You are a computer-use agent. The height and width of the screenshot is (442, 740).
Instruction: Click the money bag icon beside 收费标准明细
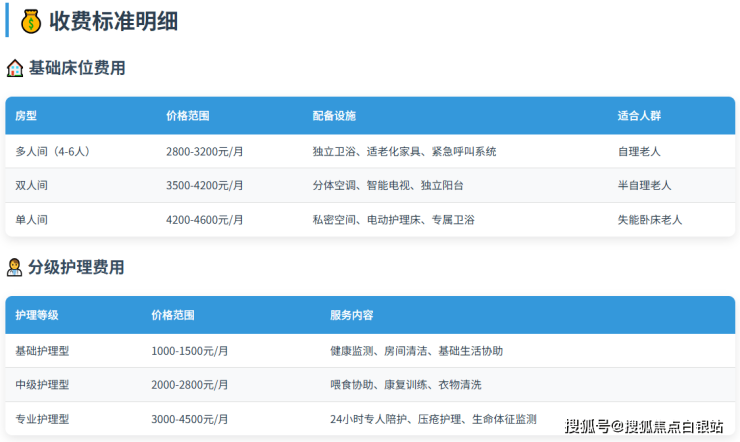(x=31, y=20)
